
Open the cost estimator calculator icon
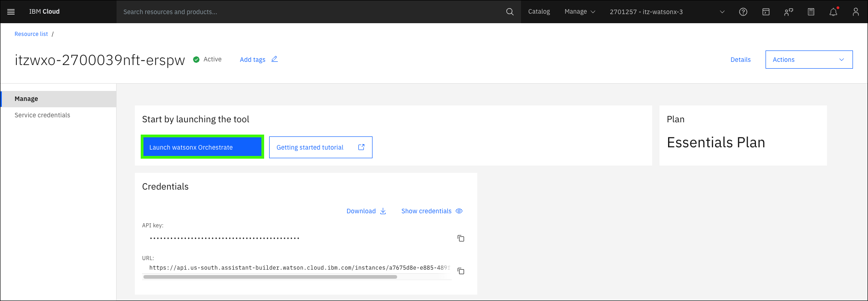811,12
